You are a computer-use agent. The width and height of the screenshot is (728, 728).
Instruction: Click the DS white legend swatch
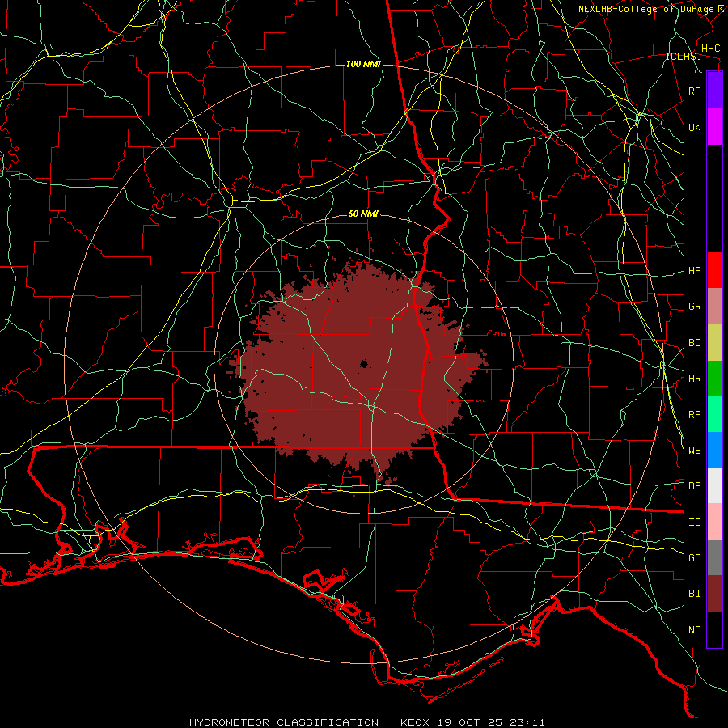click(714, 485)
